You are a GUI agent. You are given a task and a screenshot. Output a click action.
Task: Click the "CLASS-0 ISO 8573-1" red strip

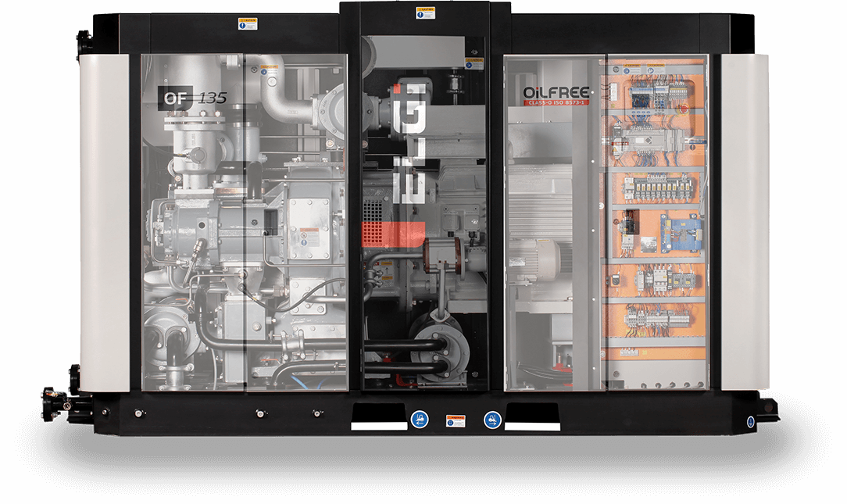click(556, 102)
